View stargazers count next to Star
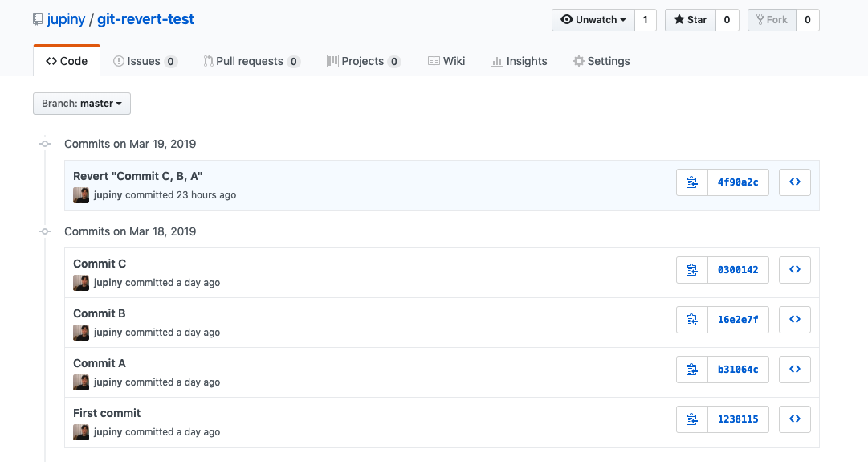868x462 pixels. coord(727,20)
